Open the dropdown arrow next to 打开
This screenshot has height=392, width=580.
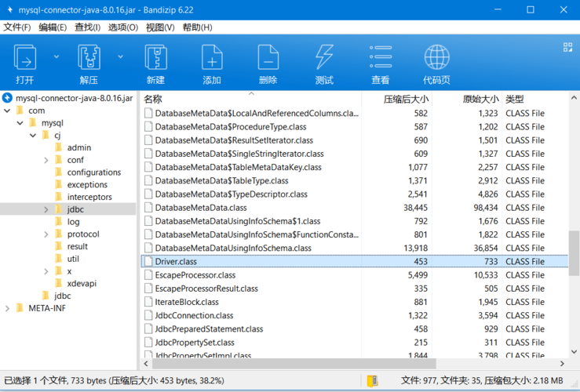click(x=57, y=56)
